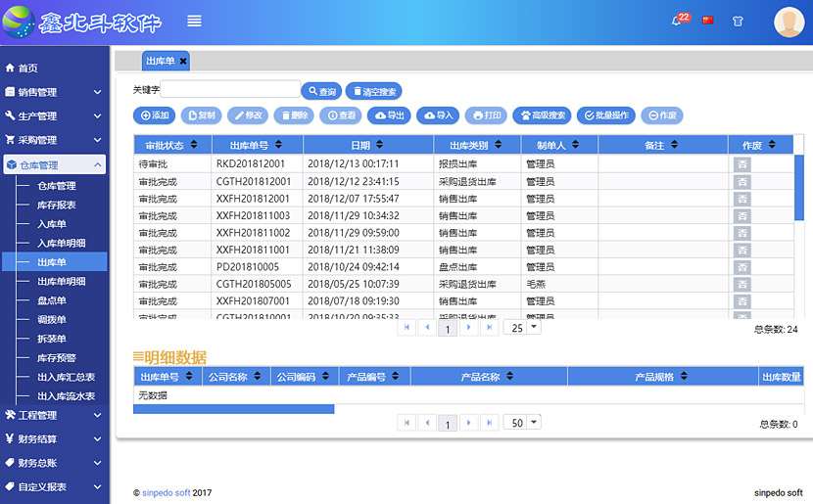Screen dimensions: 813x504
Task: Open 出库单明细 in the sidebar tree
Action: [61, 282]
